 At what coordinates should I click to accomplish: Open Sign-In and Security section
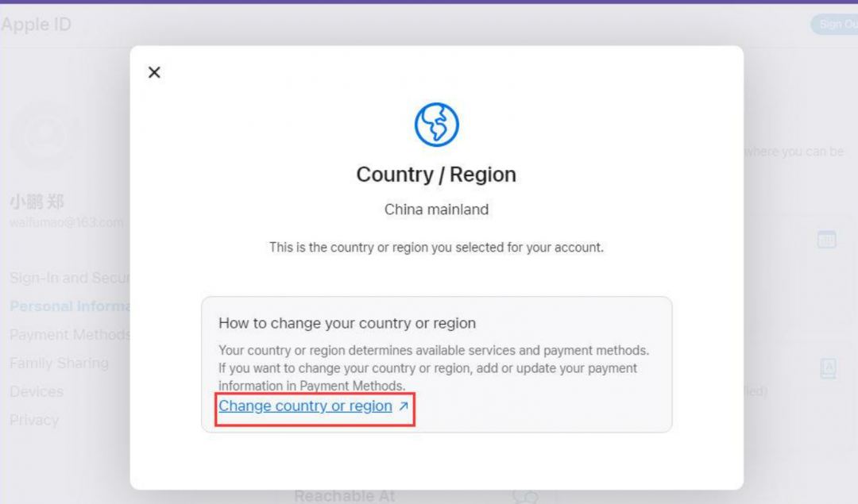coord(69,278)
